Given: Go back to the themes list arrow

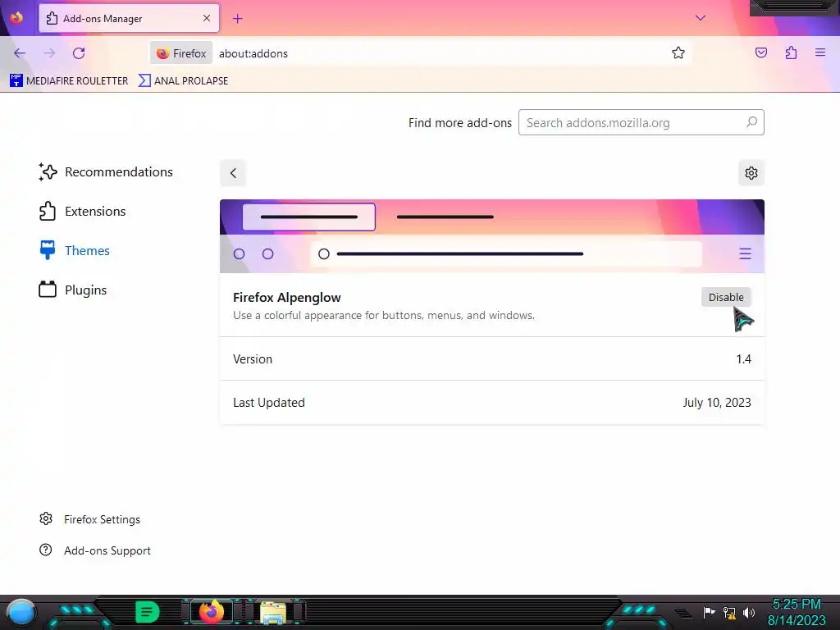Looking at the screenshot, I should tap(233, 173).
